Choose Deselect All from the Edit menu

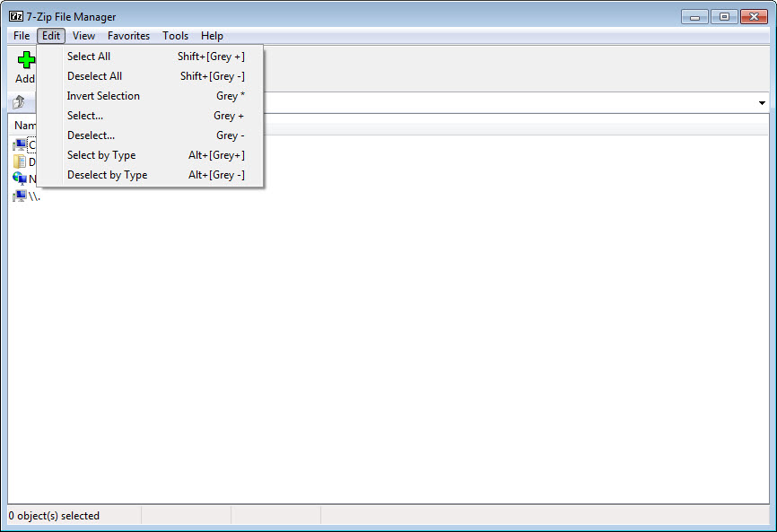(151, 76)
